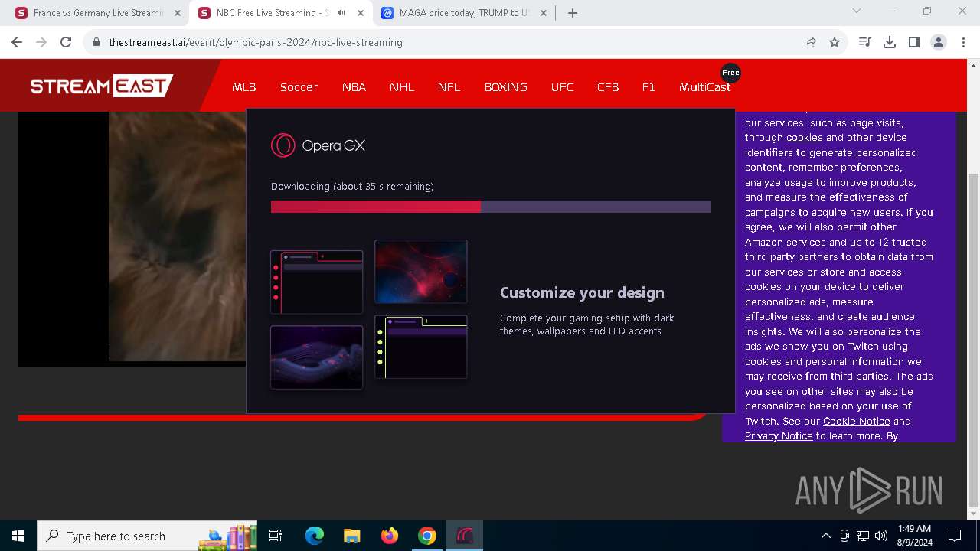This screenshot has width=980, height=551.
Task: Click the Customize your design heading
Action: 582,292
